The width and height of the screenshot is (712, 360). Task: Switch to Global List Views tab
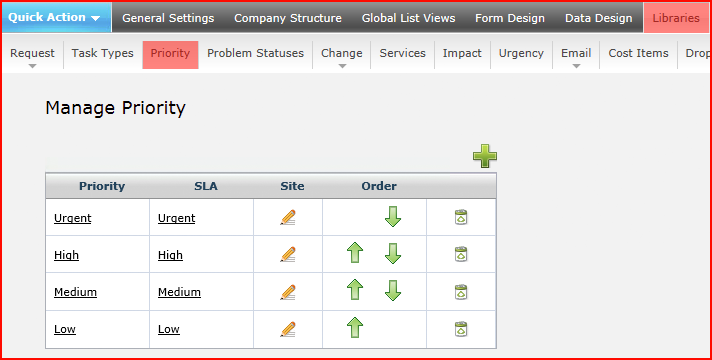pos(408,18)
